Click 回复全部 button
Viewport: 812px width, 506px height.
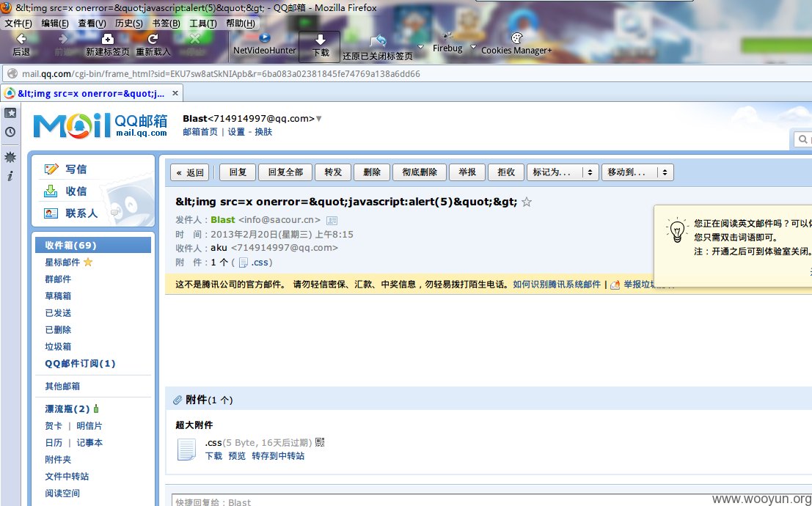(285, 172)
